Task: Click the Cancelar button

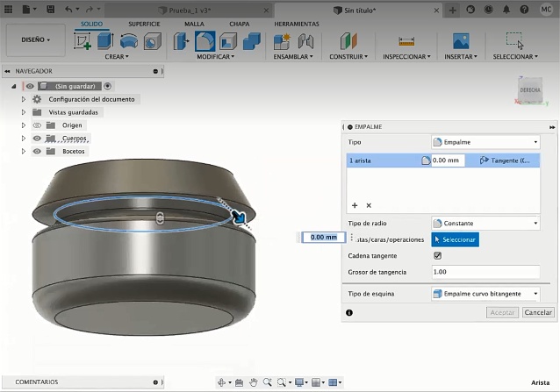Action: click(538, 312)
